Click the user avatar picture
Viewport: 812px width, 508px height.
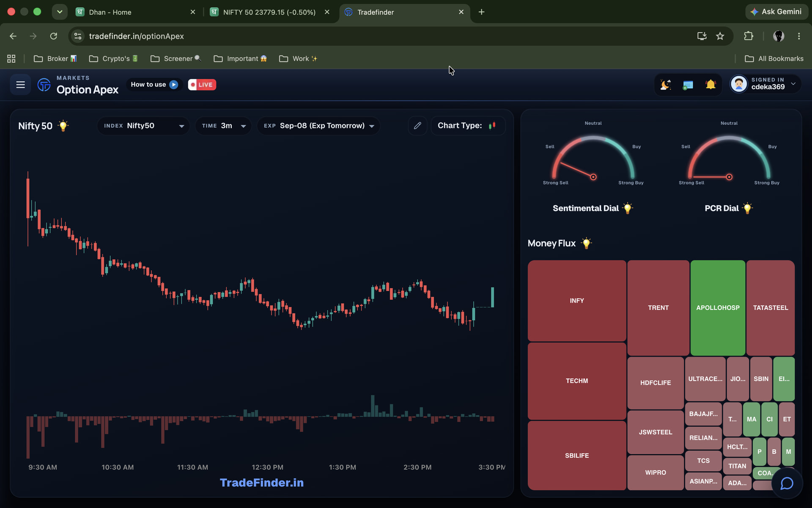(x=739, y=84)
